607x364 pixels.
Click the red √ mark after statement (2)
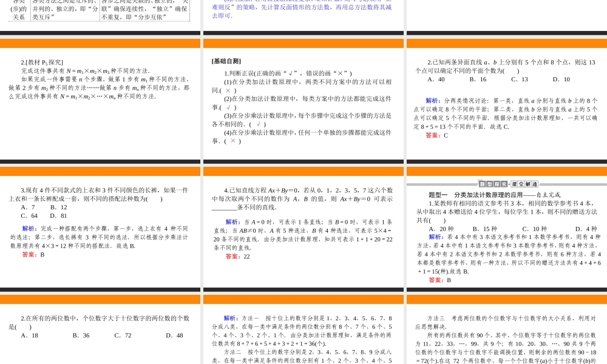pos(228,107)
